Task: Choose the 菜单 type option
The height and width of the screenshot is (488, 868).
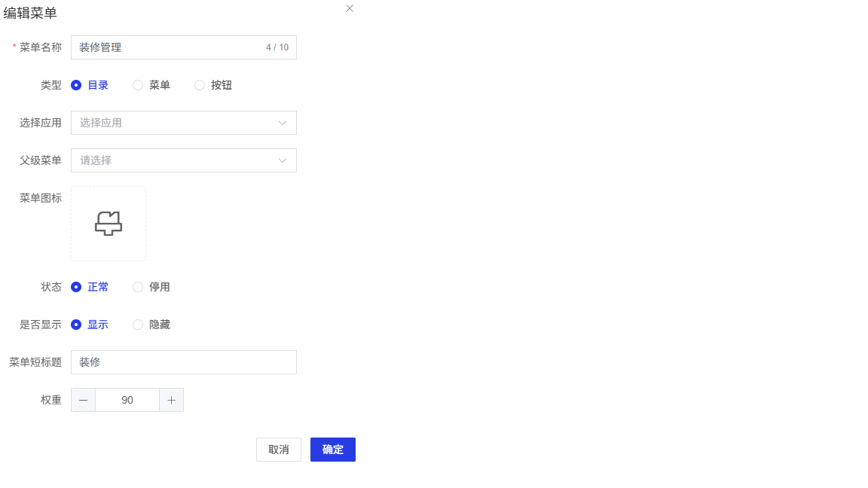Action: click(138, 85)
